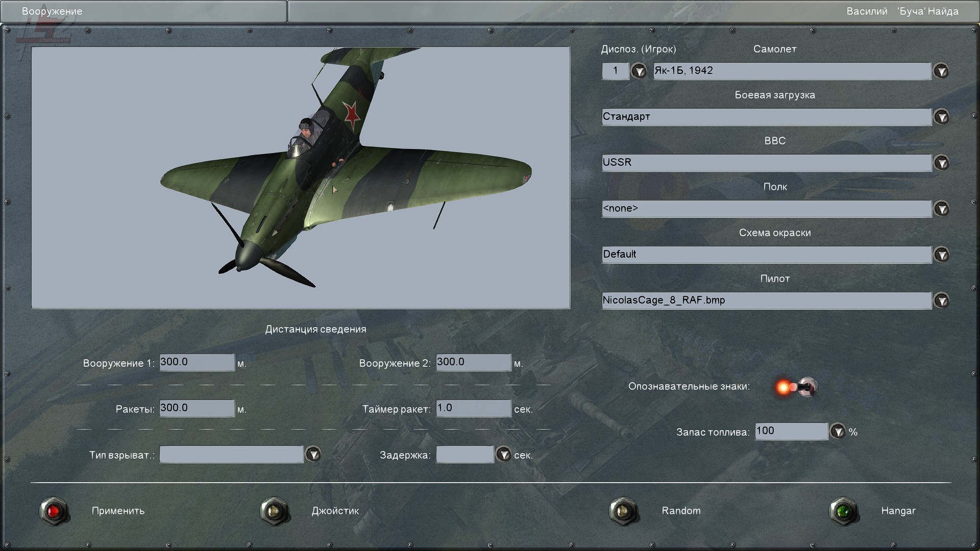Open the Запас топлива percent dropdown

[837, 432]
